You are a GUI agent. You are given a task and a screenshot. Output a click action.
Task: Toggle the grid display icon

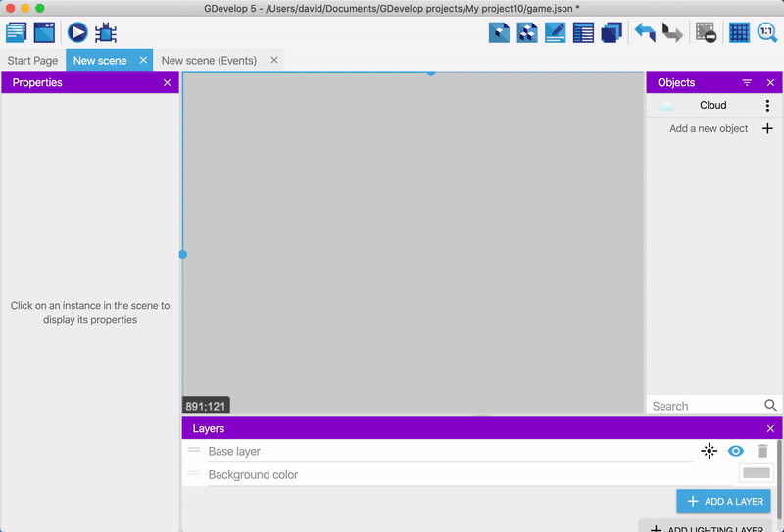pos(739,32)
